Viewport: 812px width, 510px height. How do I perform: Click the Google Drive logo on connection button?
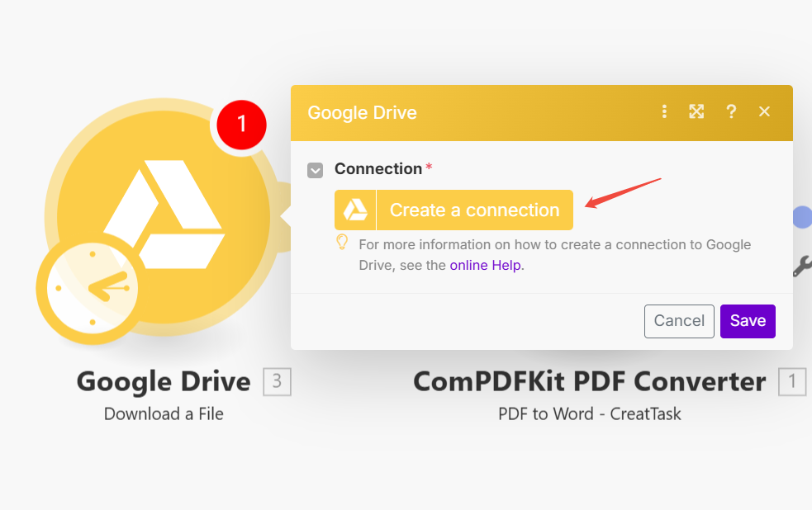[x=355, y=210]
